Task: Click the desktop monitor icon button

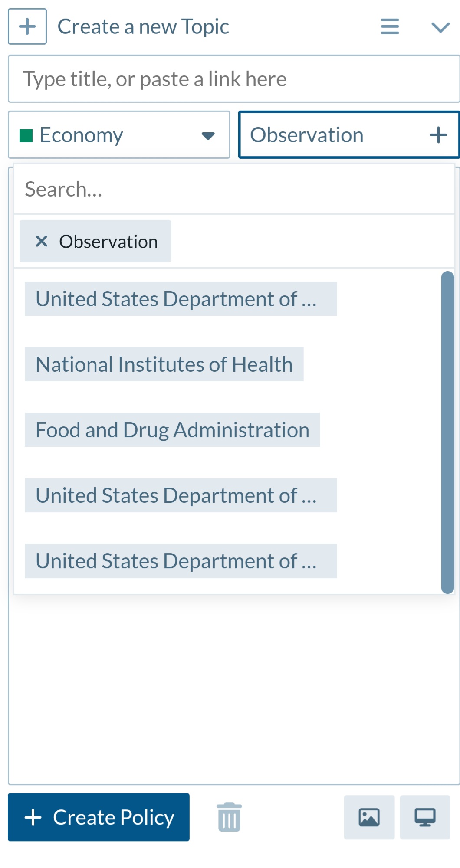Action: coord(425,817)
